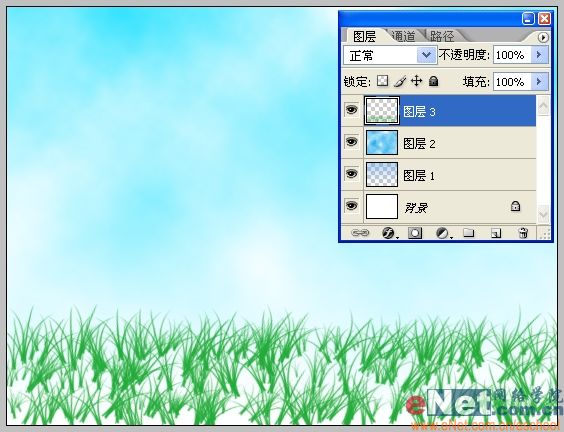
Task: Switch to 路径 tab
Action: click(442, 36)
